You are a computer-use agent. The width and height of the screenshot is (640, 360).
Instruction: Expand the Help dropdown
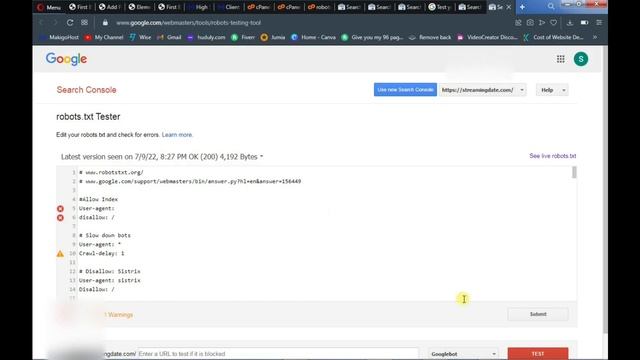click(x=552, y=90)
